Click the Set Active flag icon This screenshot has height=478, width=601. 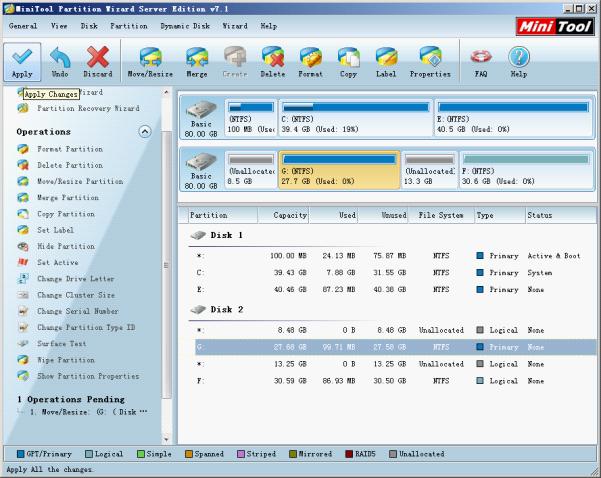pos(23,263)
